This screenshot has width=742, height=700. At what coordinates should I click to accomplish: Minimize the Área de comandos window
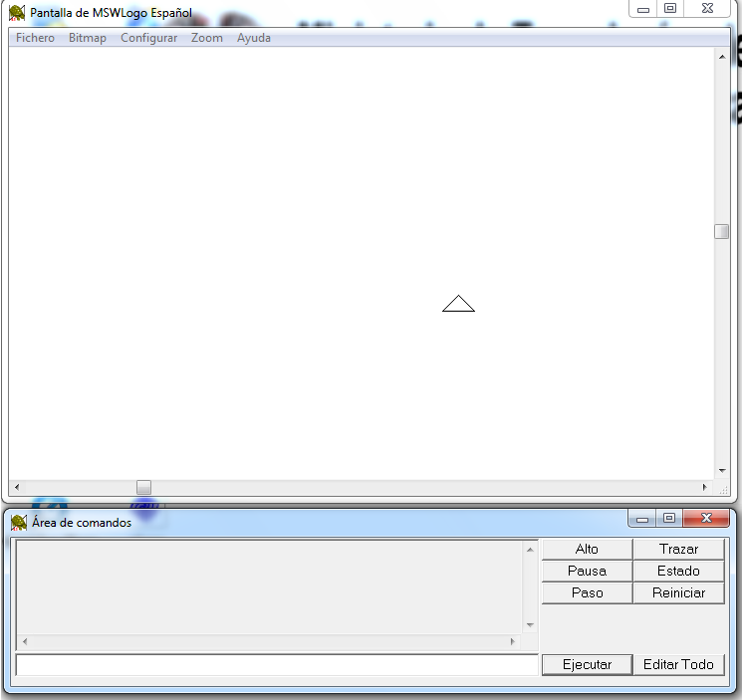pos(642,519)
